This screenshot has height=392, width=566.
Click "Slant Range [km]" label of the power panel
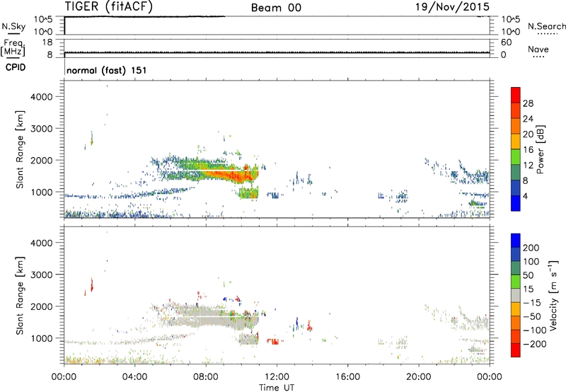[20, 149]
